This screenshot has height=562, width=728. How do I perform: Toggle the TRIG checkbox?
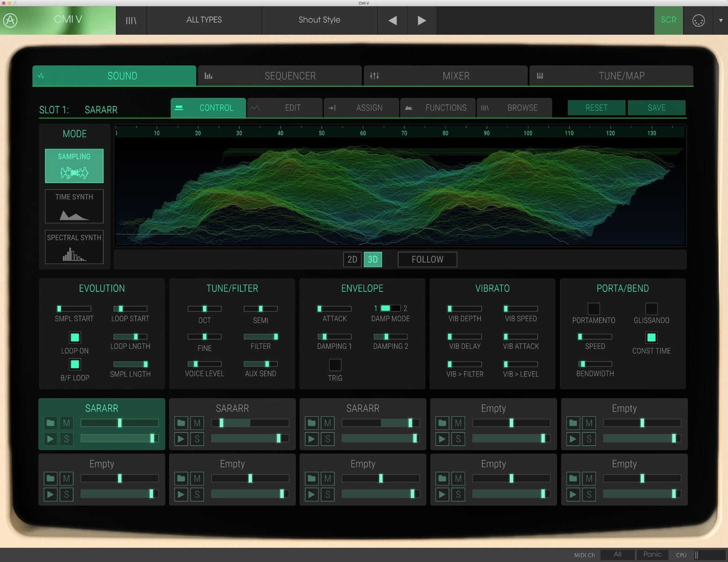335,365
